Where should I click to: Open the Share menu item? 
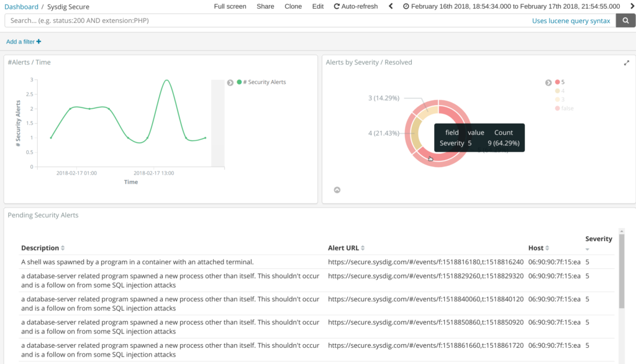[265, 6]
